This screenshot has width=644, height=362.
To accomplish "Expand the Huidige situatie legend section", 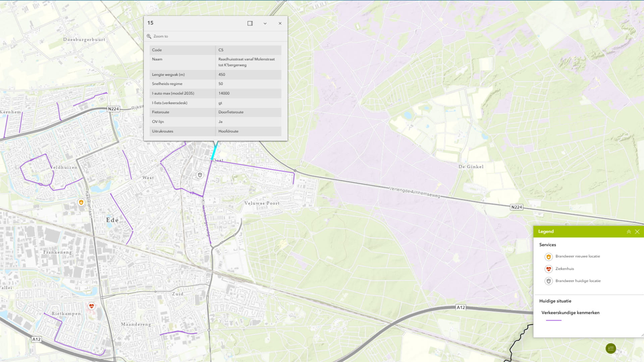I will point(555,301).
